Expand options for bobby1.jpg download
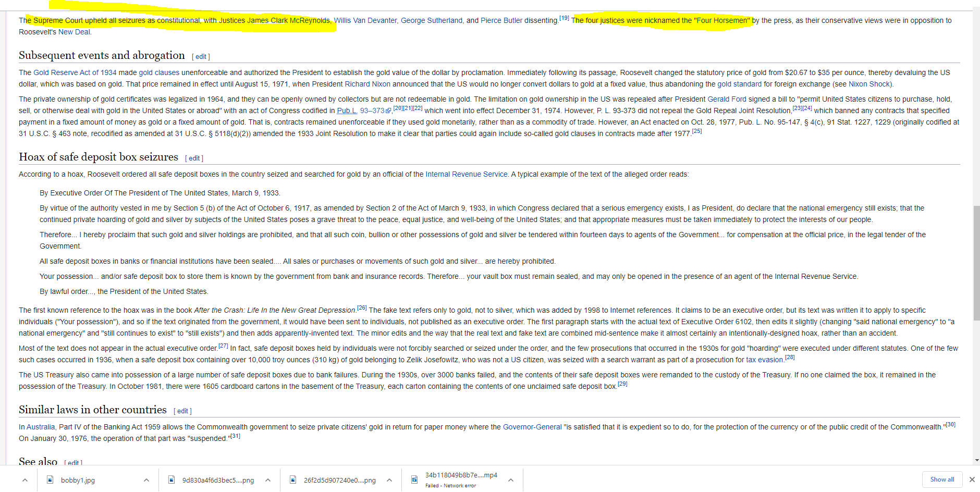 coord(146,480)
